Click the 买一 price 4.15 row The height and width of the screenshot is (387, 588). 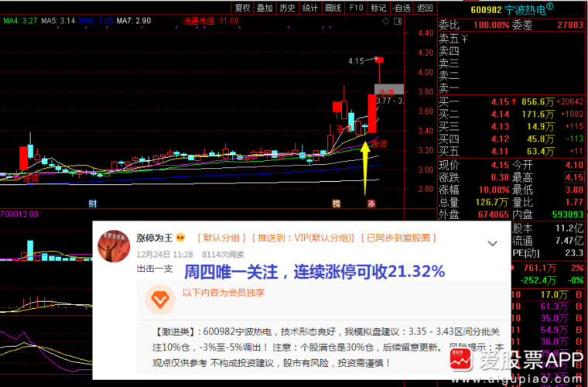coord(511,101)
